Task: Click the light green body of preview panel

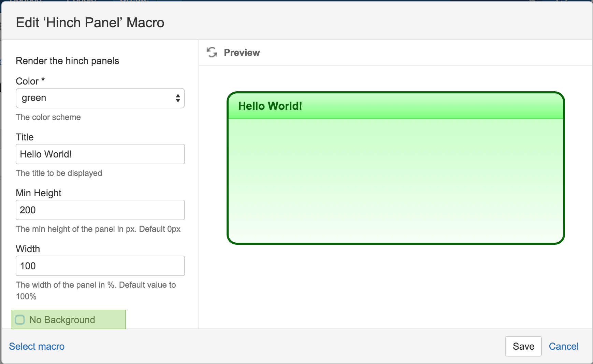Action: click(395, 181)
